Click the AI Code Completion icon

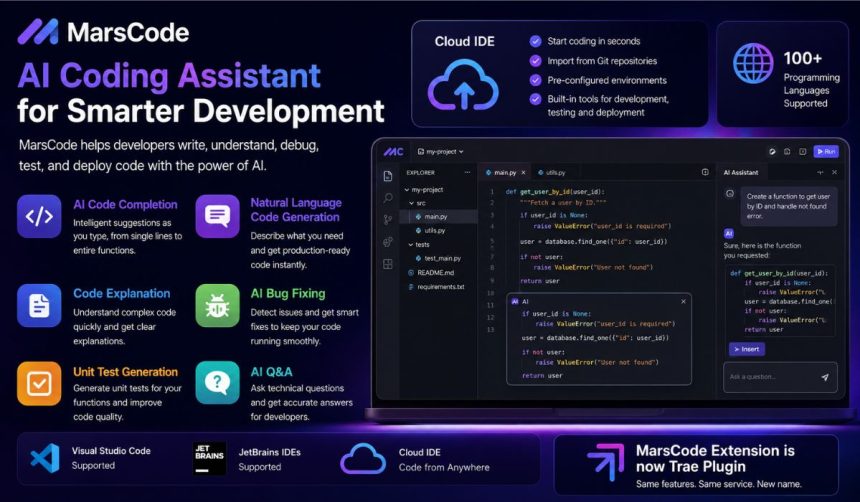point(39,216)
